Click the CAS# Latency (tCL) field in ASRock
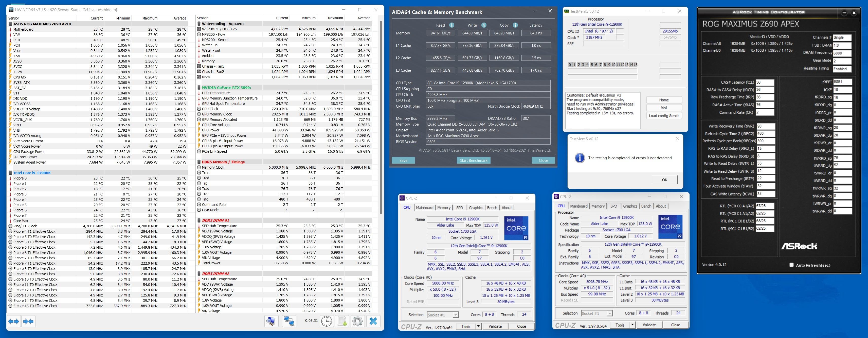This screenshot has height=338, width=868. pos(765,83)
